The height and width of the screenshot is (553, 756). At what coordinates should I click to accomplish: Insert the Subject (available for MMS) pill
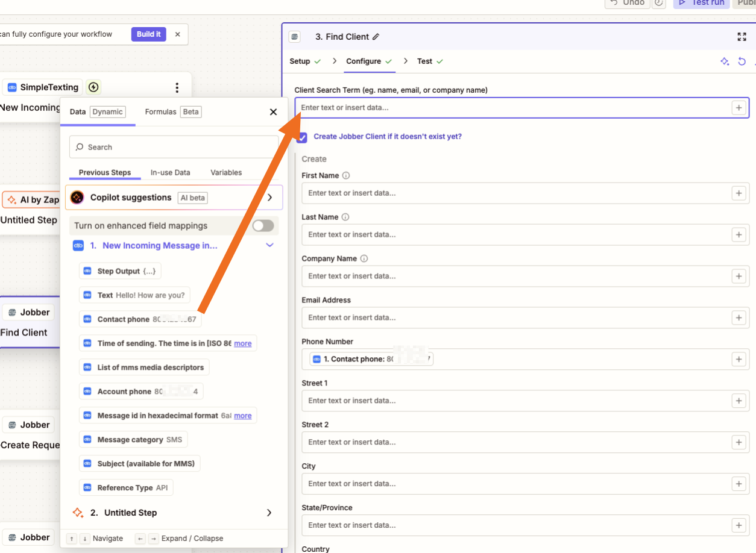click(x=140, y=464)
